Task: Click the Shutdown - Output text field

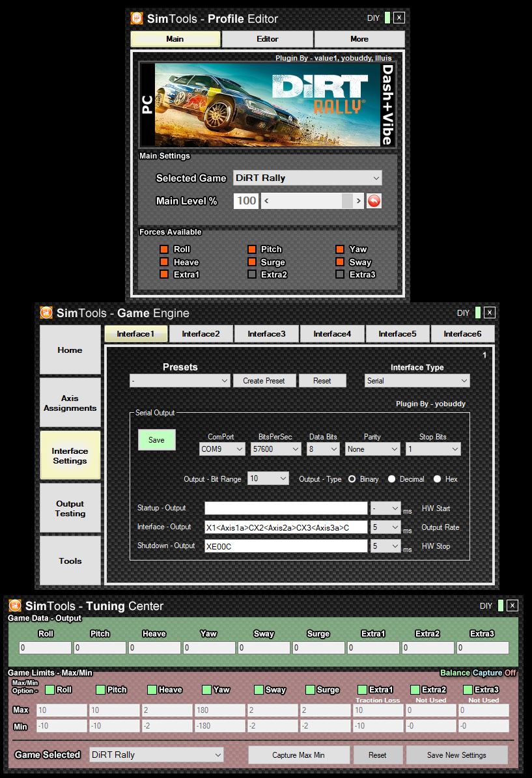Action: pos(286,546)
